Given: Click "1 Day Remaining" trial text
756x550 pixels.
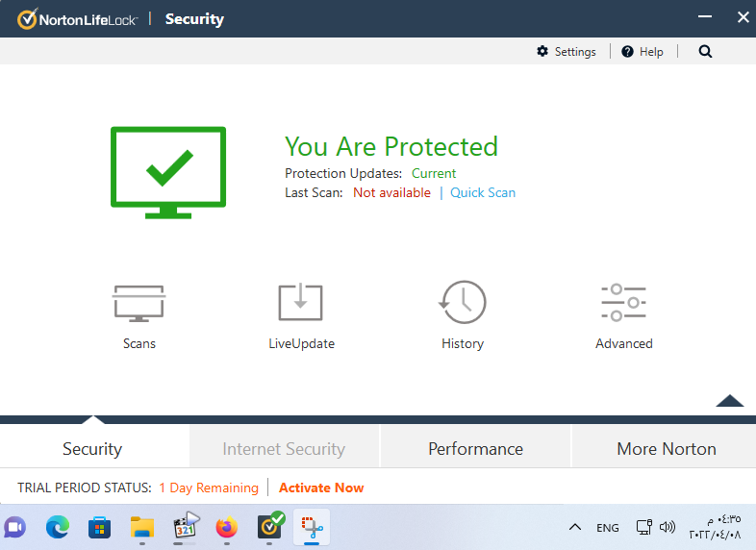Looking at the screenshot, I should pyautogui.click(x=209, y=487).
